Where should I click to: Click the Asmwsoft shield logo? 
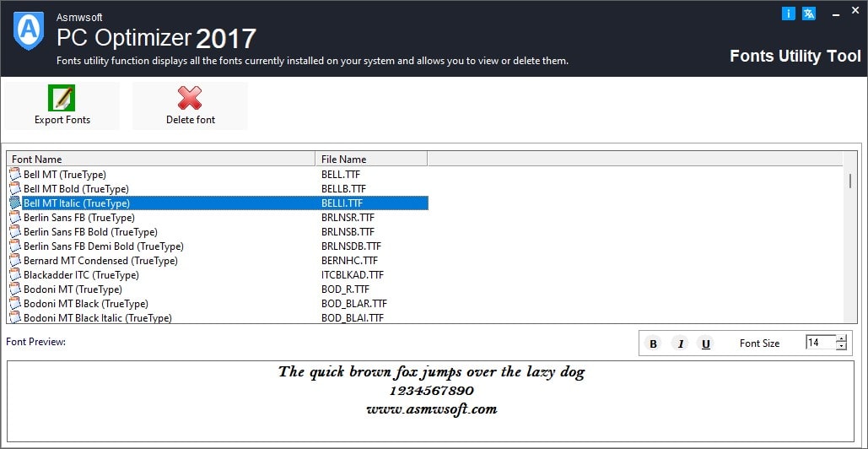[x=28, y=31]
